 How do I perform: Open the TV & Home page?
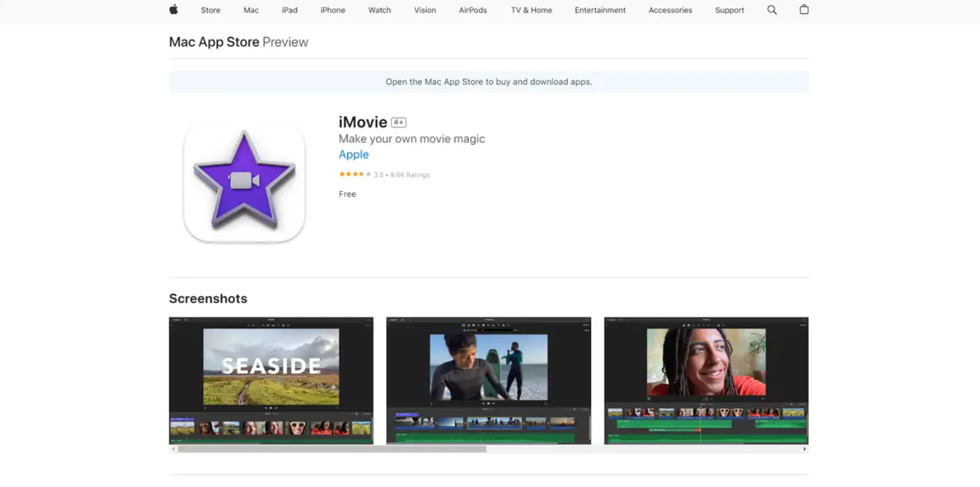[x=531, y=10]
